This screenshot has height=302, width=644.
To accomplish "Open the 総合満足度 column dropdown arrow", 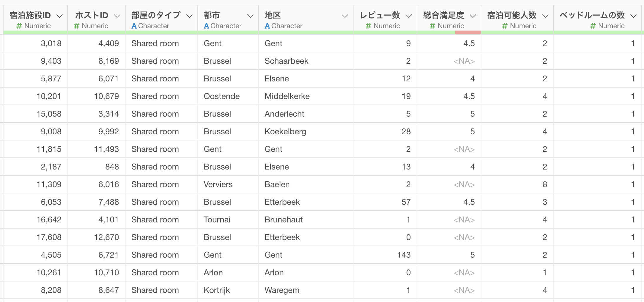I will (x=473, y=16).
